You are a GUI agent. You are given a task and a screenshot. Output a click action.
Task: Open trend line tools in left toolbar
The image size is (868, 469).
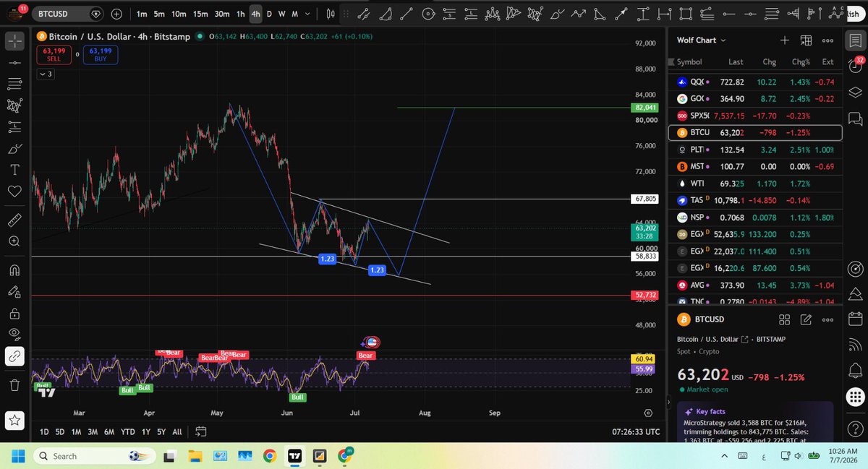coord(14,63)
